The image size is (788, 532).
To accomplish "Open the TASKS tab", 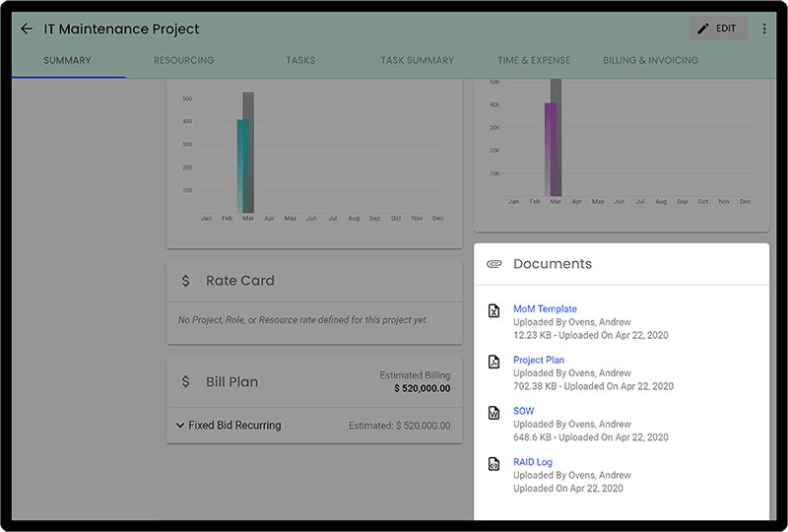I will point(300,60).
